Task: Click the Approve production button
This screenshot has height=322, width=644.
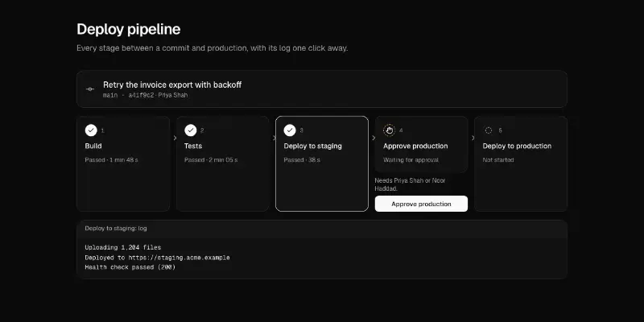Action: pyautogui.click(x=421, y=204)
